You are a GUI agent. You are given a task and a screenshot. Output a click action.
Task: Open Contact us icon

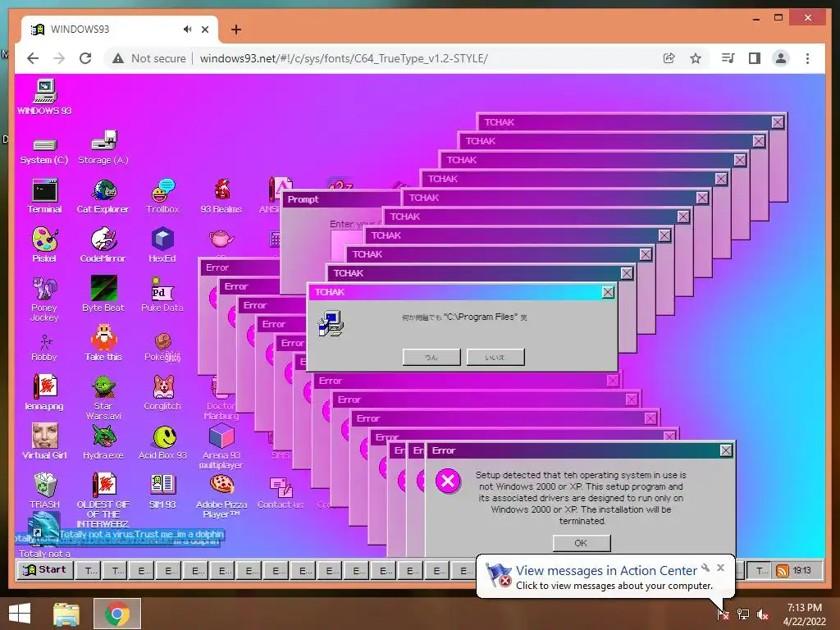281,493
